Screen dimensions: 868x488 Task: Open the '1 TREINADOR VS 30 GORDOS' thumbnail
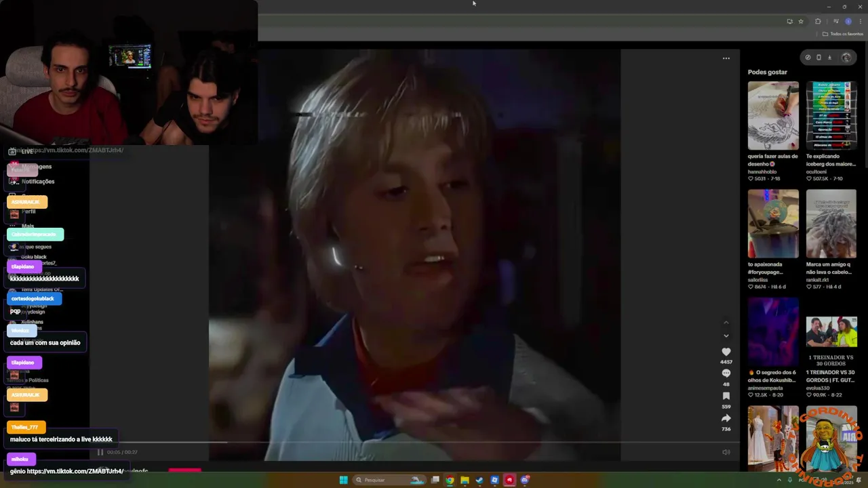tap(831, 332)
